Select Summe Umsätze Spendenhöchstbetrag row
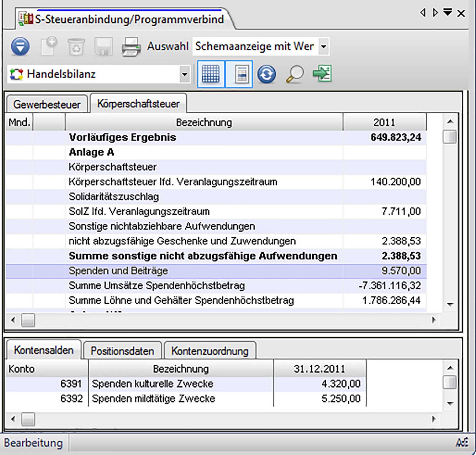Viewport: 476px width, 455px height. point(216,286)
